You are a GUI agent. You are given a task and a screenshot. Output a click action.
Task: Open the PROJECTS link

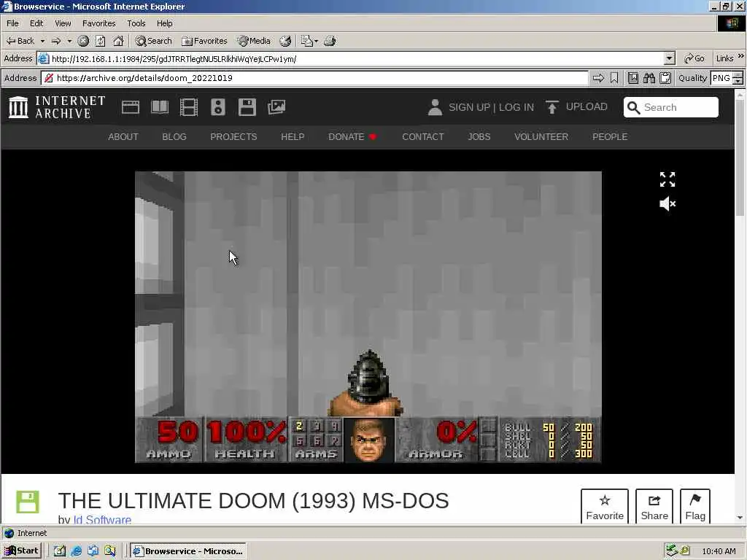[x=233, y=136]
